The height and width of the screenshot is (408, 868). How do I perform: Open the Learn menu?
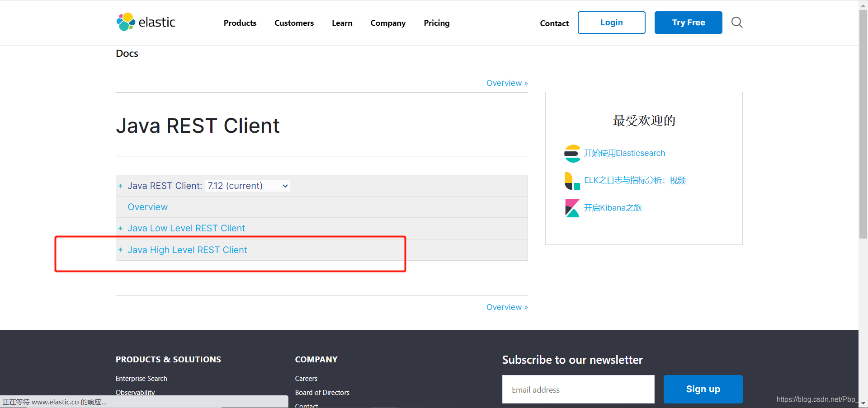(342, 23)
